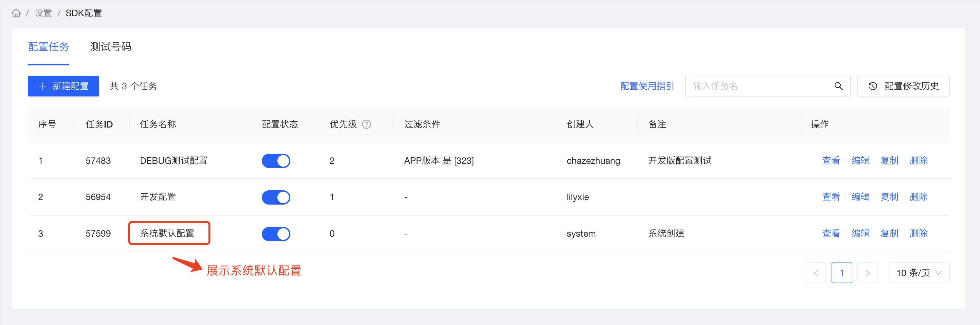
Task: Copy task DEBUG测试配置 via 复制
Action: [x=889, y=161]
